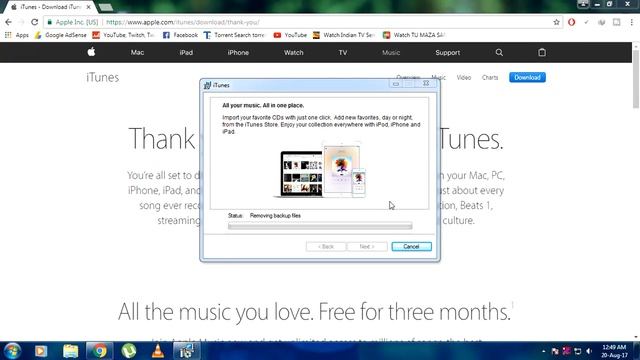Open the search icon in the Apple navigation bar
The height and width of the screenshot is (360, 640).
click(x=499, y=52)
